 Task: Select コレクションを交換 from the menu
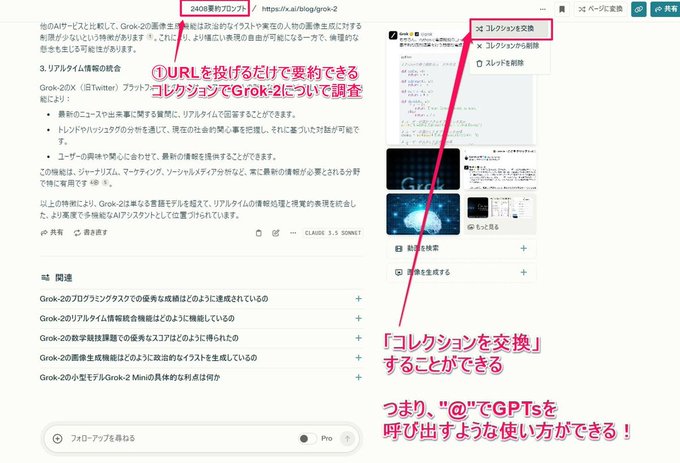click(510, 29)
